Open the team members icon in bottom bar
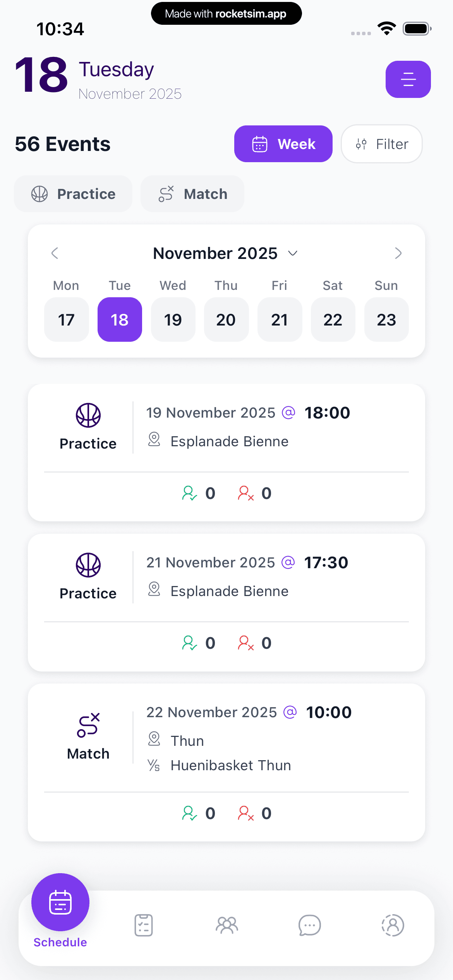453x980 pixels. click(227, 925)
